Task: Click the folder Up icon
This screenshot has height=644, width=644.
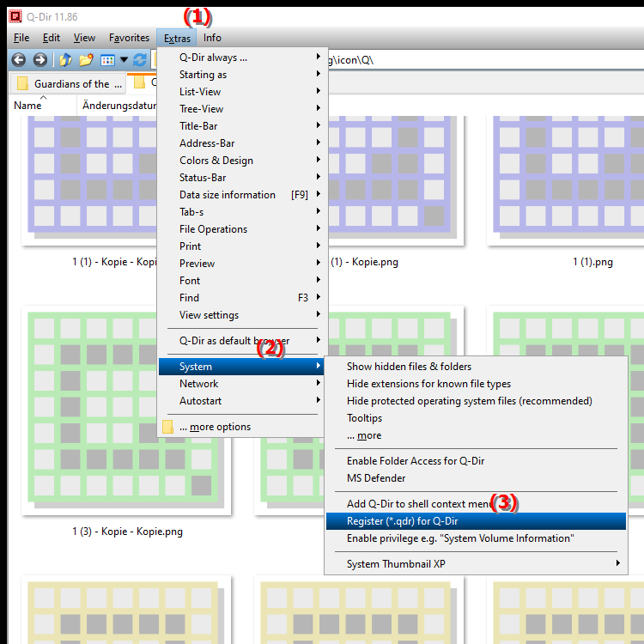Action: [65, 60]
